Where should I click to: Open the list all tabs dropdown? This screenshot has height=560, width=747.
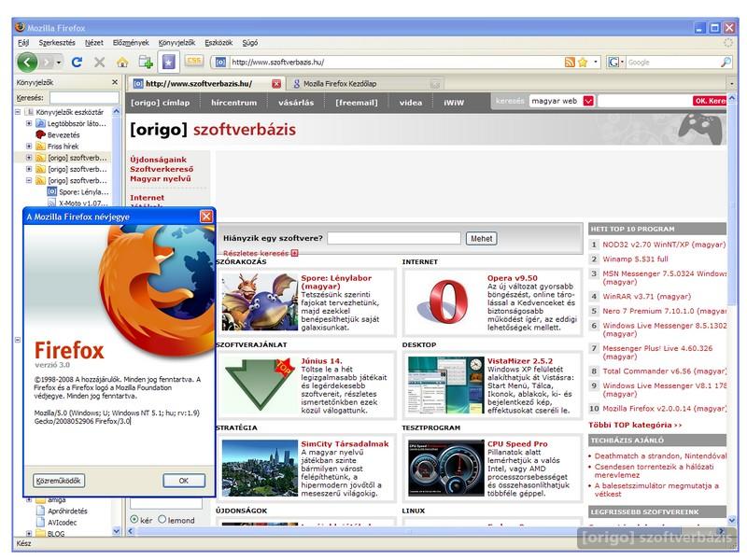tap(732, 83)
